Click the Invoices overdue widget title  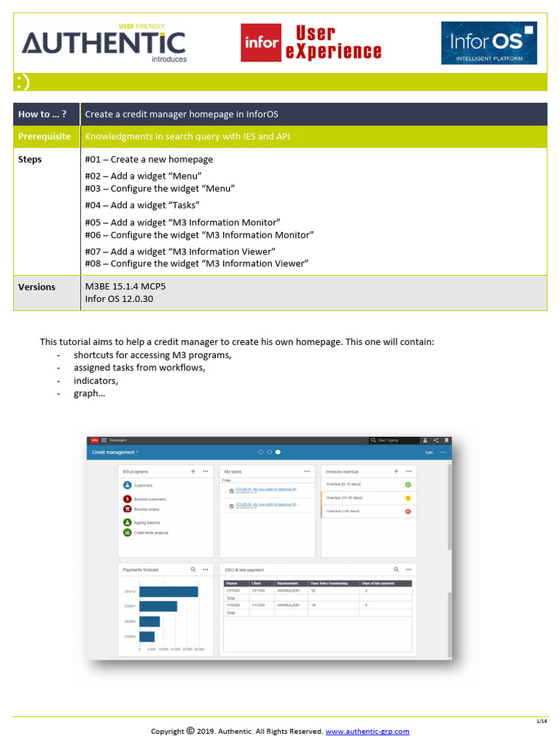[x=343, y=472]
